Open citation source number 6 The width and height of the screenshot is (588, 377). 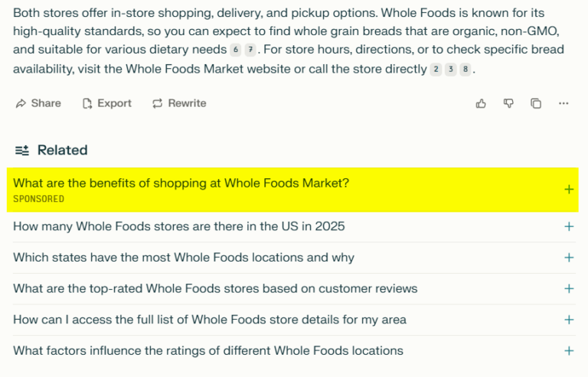pyautogui.click(x=236, y=50)
